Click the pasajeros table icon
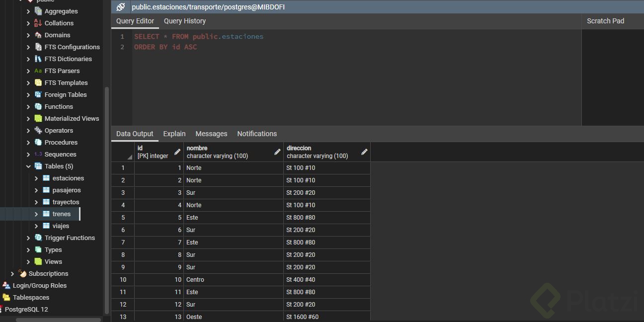Screen dimensions: 644x322 coord(46,190)
